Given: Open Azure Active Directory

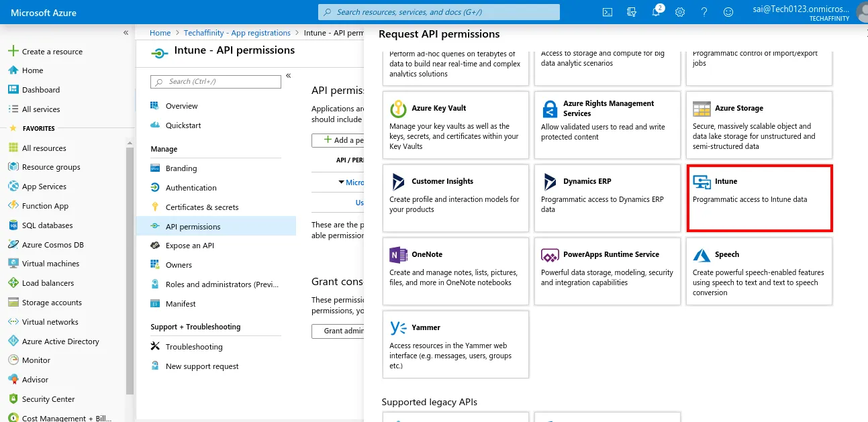Looking at the screenshot, I should click(54, 341).
